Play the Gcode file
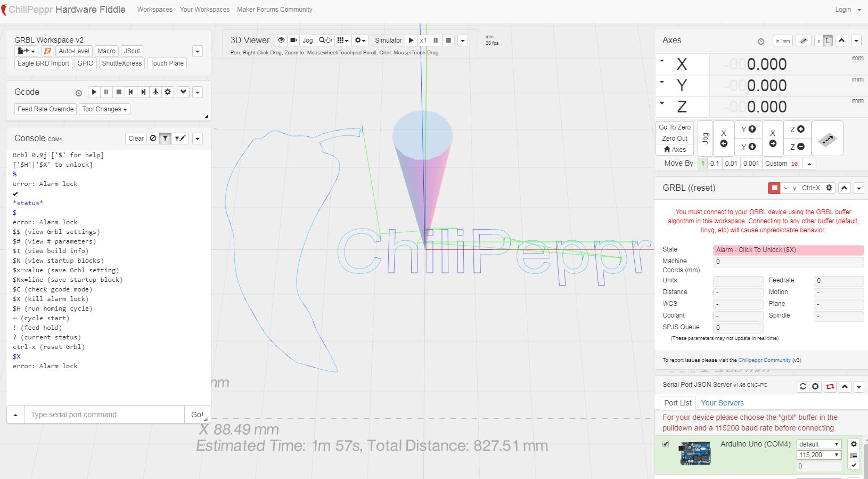The height and width of the screenshot is (479, 868). [x=94, y=92]
